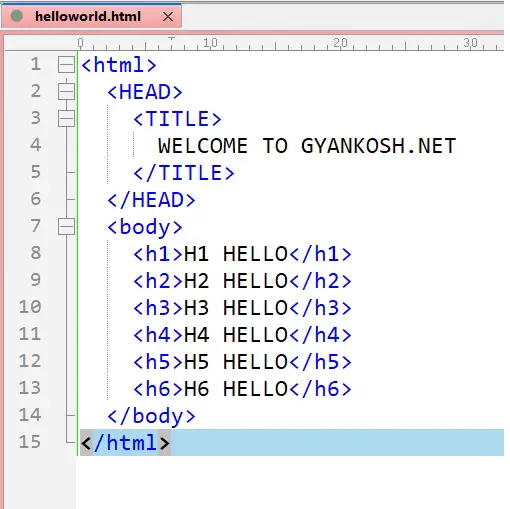This screenshot has height=509, width=510.
Task: Click line number 14 in the gutter
Action: pyautogui.click(x=30, y=415)
